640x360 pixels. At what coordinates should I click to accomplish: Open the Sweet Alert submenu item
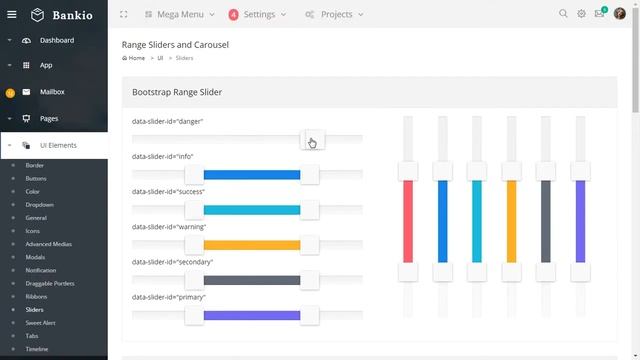(40, 323)
